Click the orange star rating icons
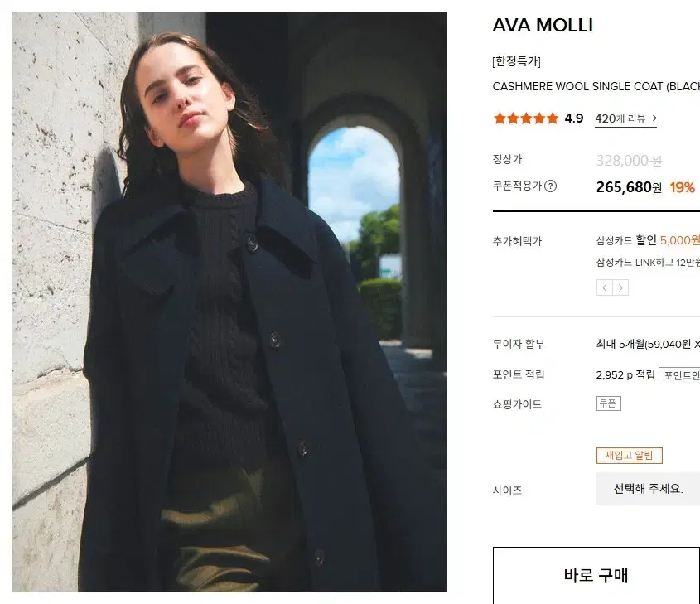The height and width of the screenshot is (604, 700). [526, 118]
